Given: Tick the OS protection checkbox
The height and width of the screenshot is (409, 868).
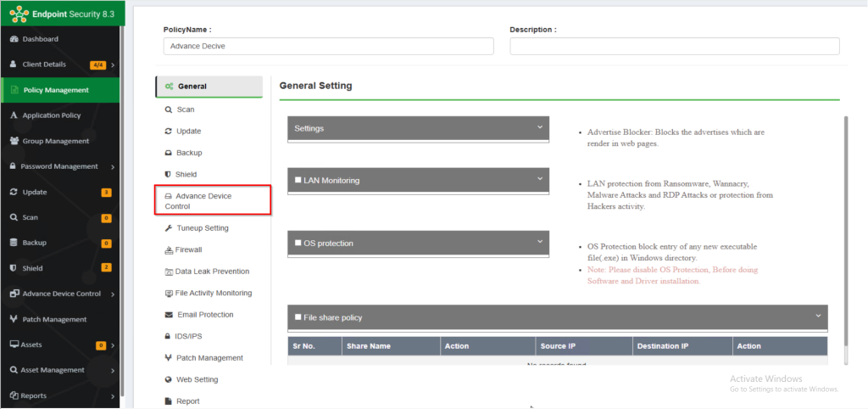Looking at the screenshot, I should click(298, 244).
